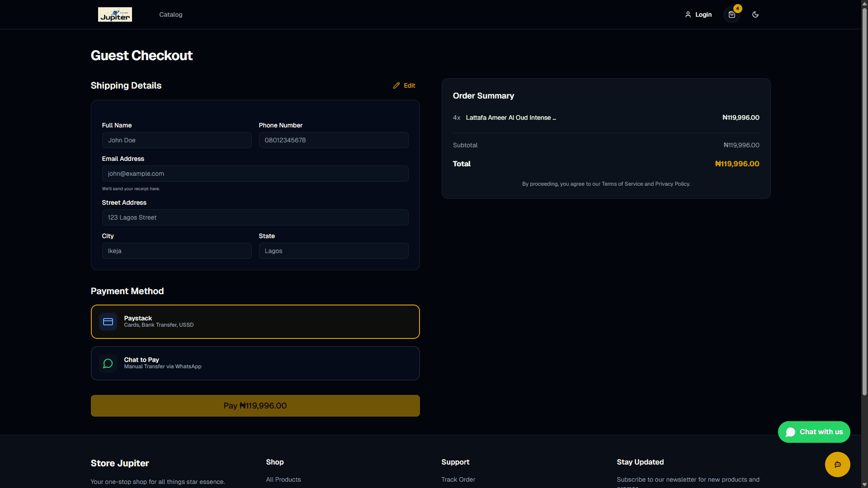Focus the Phone Number field
Screen dimensions: 868x488
pyautogui.click(x=334, y=140)
